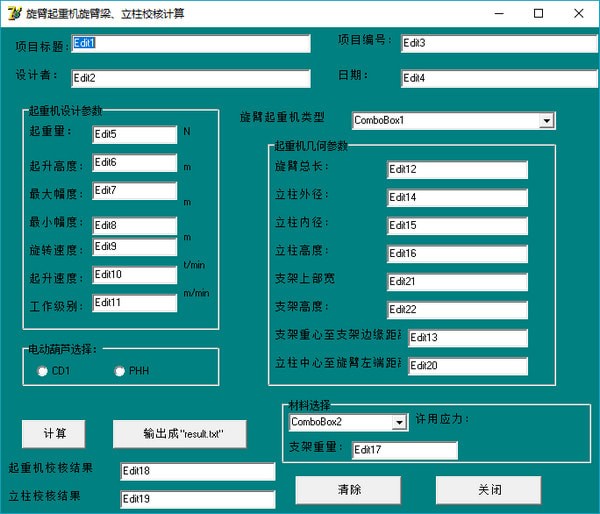
Task: Click the t/min unit label
Action: pos(194,265)
